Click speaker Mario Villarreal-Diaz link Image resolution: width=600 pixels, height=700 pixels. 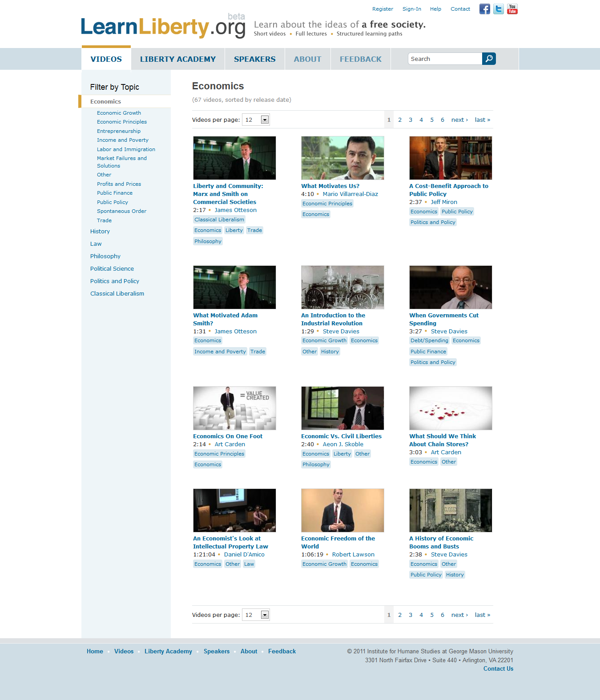point(350,194)
